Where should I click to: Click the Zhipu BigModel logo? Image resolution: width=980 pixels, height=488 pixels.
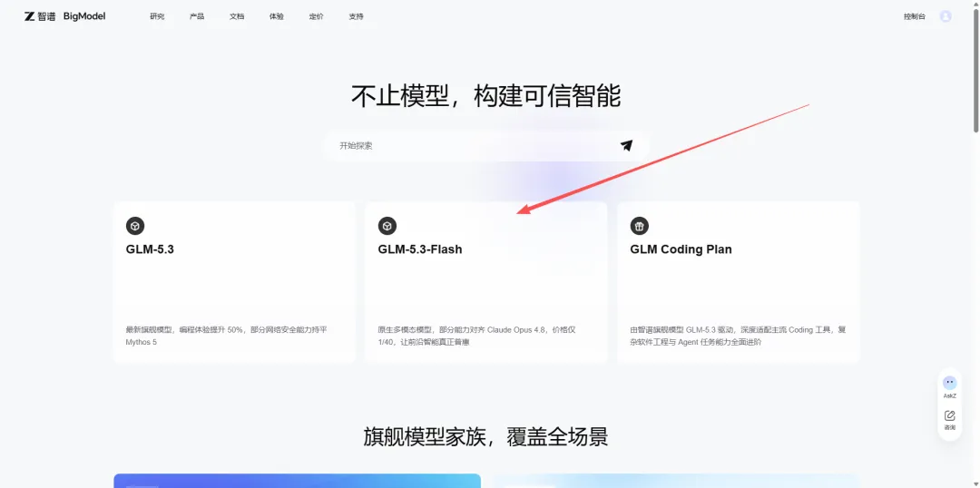(x=65, y=16)
